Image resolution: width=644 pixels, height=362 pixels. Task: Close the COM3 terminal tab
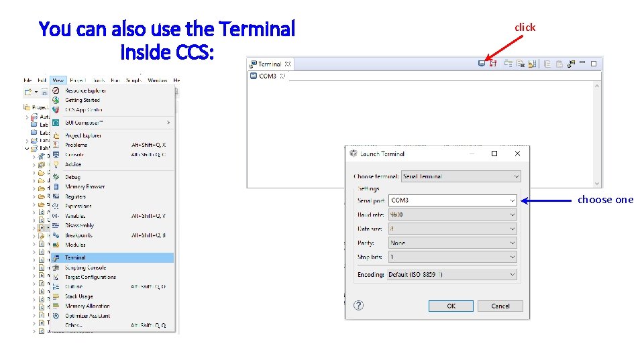282,76
